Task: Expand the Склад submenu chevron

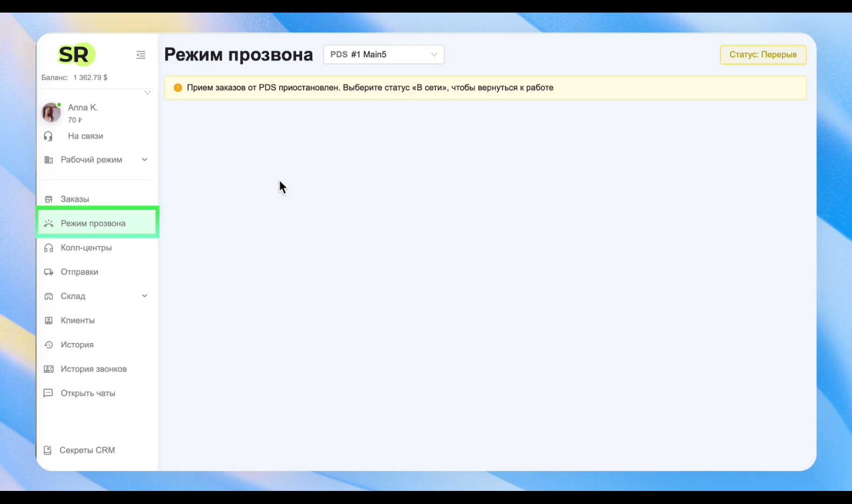Action: [x=144, y=296]
